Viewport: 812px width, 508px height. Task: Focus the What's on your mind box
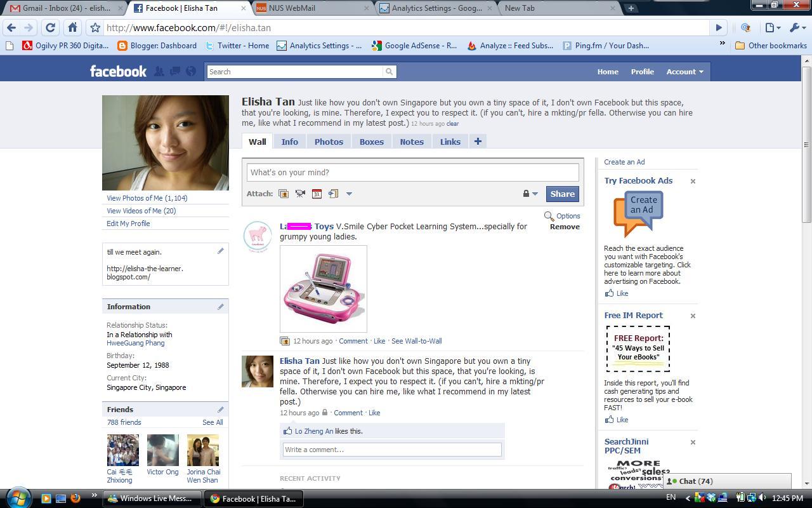pos(412,172)
